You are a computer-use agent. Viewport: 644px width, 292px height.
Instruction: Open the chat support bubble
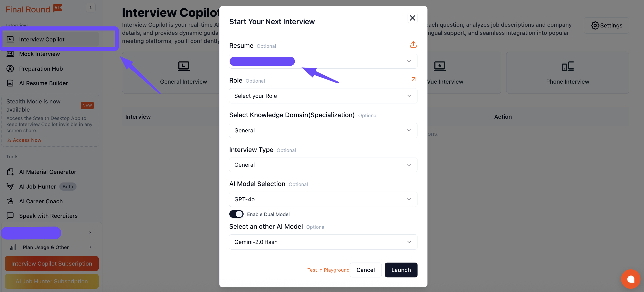click(631, 279)
